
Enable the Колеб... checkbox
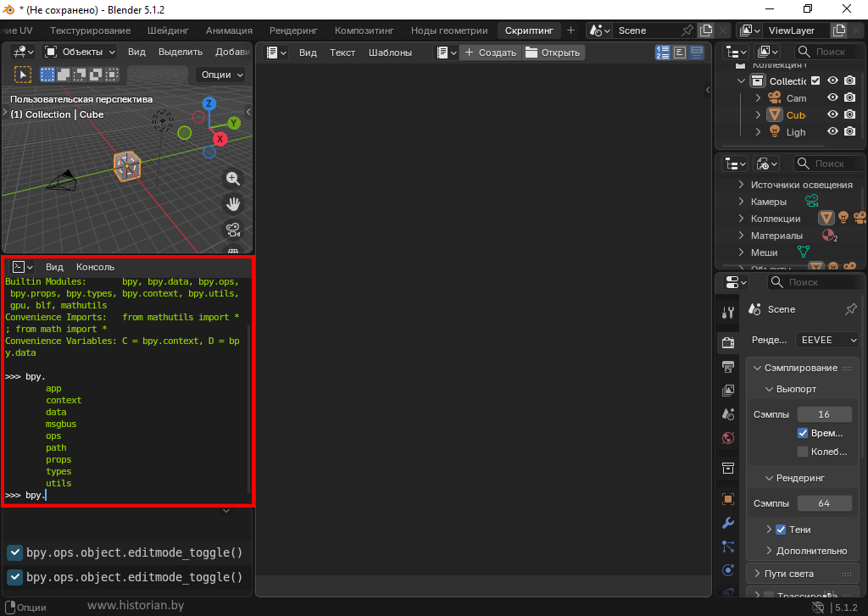coord(803,452)
